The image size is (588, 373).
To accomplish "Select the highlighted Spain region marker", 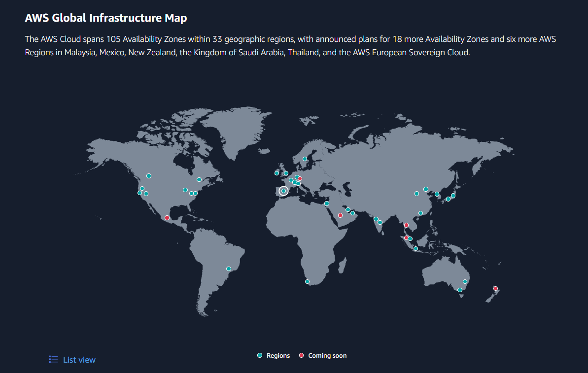I will 283,191.
